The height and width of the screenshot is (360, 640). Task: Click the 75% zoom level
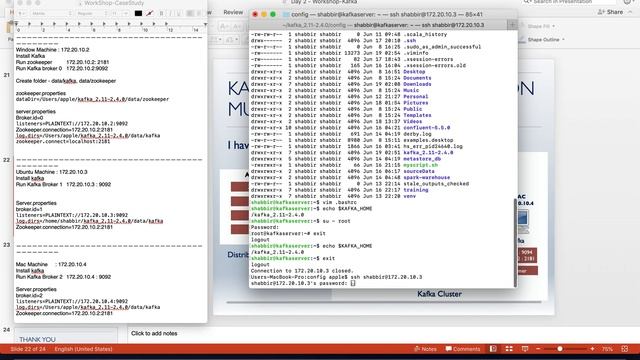607,349
